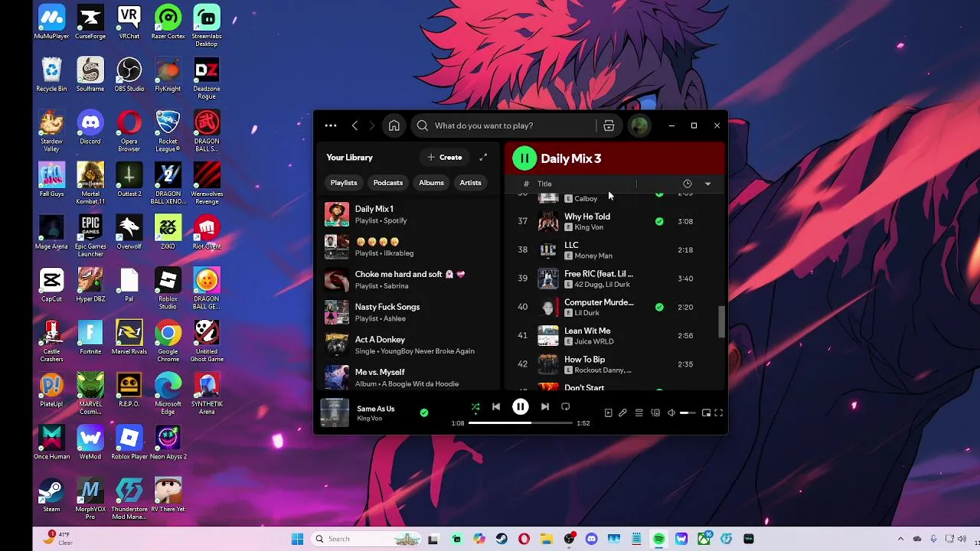Open the Spotify miniplayer
Image resolution: width=980 pixels, height=551 pixels.
coord(706,413)
